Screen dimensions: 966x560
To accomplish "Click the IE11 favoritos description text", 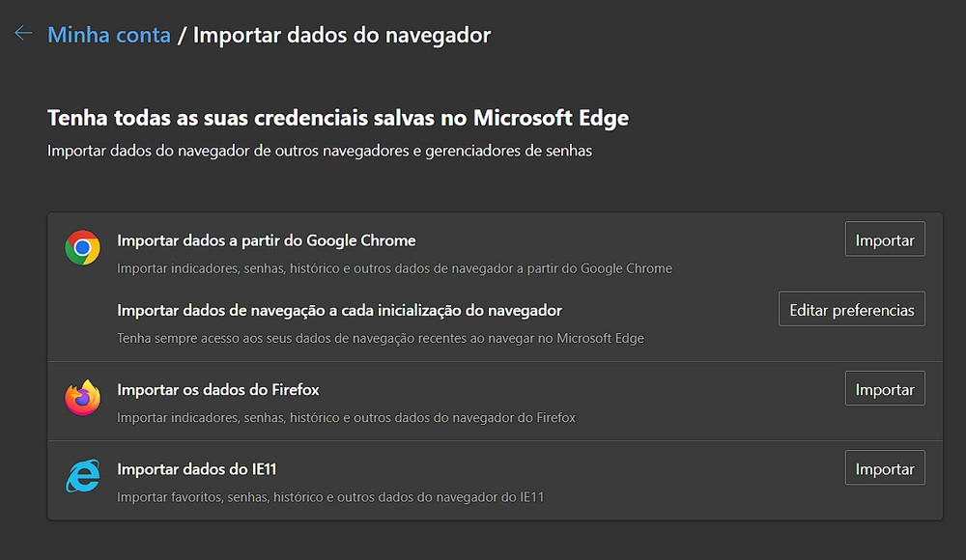I will (330, 496).
